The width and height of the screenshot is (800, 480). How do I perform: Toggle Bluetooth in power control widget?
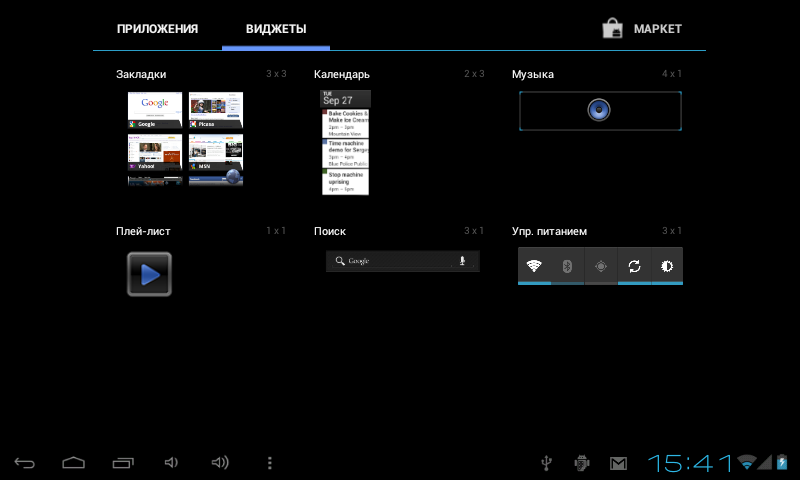tap(567, 266)
